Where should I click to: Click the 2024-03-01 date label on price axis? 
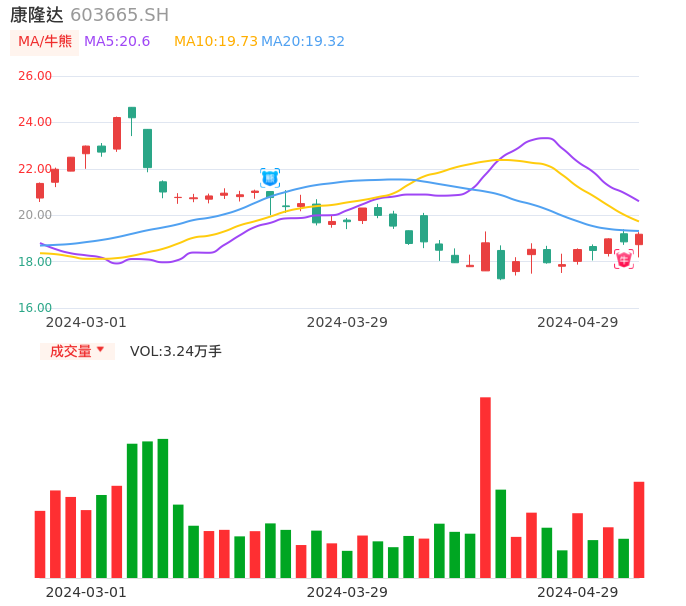point(86,322)
